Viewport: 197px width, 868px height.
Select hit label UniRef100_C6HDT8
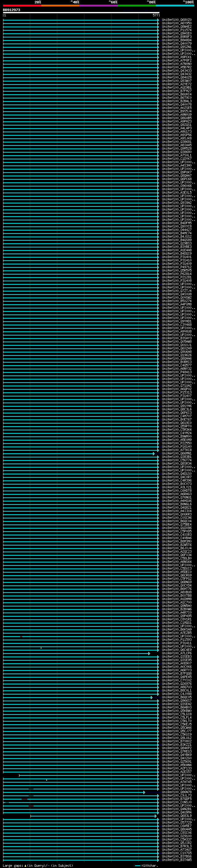click(177, 491)
